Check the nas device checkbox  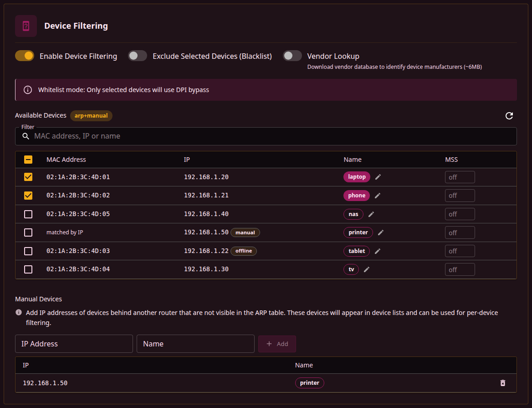[x=28, y=214]
